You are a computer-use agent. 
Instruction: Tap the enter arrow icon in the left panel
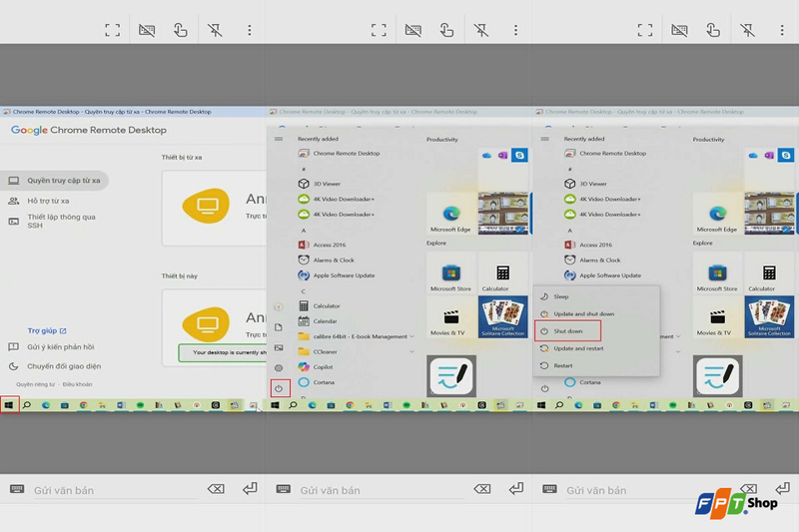click(x=250, y=489)
